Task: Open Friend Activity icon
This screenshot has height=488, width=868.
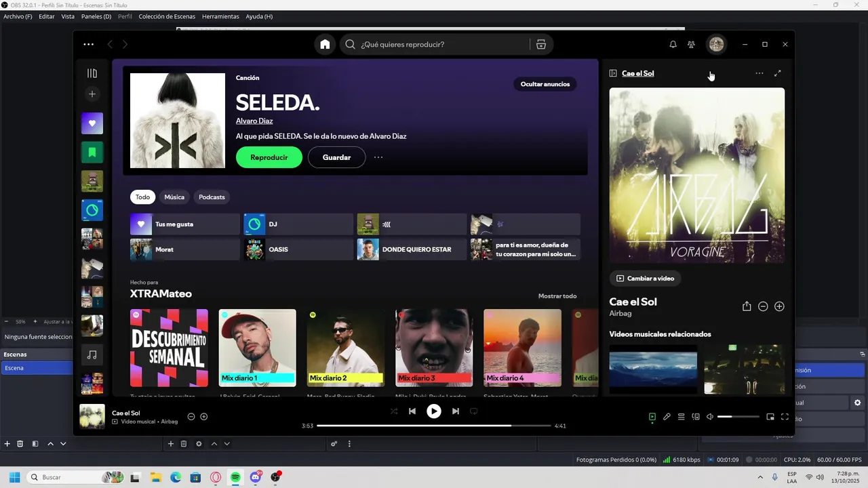Action: click(691, 44)
